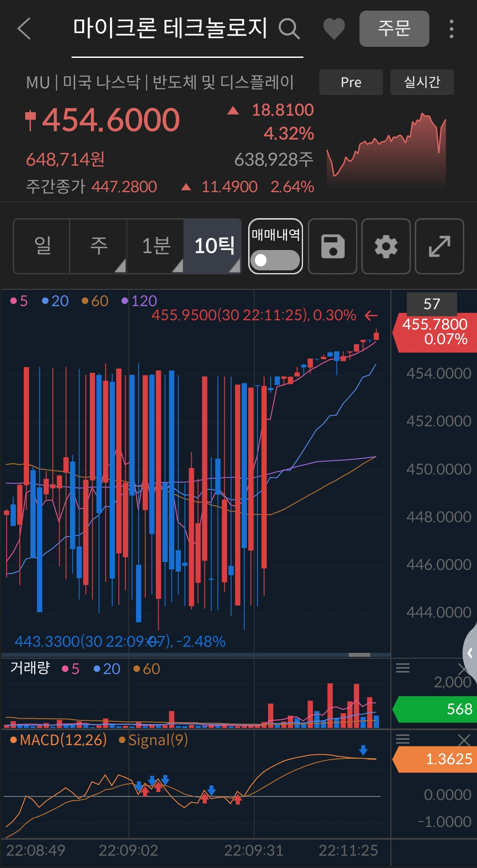Tap the volume 638,928주 figure

click(x=274, y=159)
